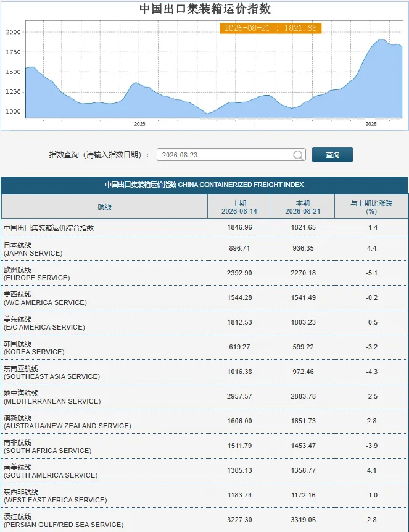Click the 与上期比涨跌 (%) column header
This screenshot has height=532, width=409.
371,207
